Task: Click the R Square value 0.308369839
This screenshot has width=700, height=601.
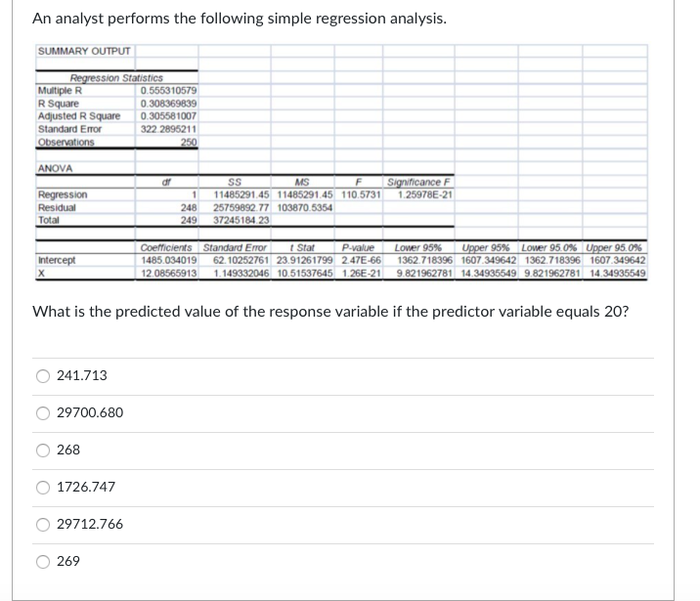Action: coord(168,104)
